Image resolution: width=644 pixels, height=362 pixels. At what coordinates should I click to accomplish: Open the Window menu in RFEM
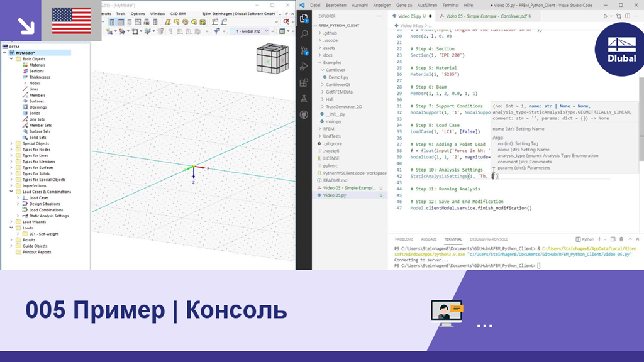coord(157,14)
